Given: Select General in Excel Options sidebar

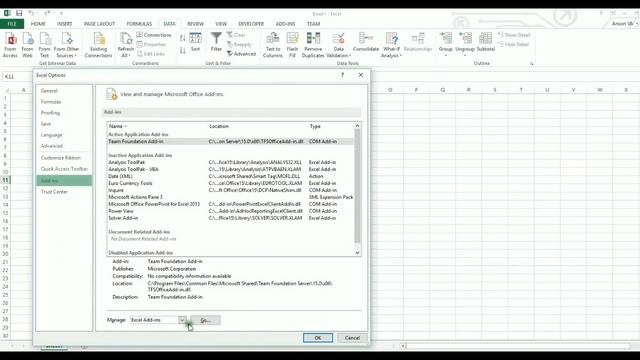Looking at the screenshot, I should tap(64, 91).
